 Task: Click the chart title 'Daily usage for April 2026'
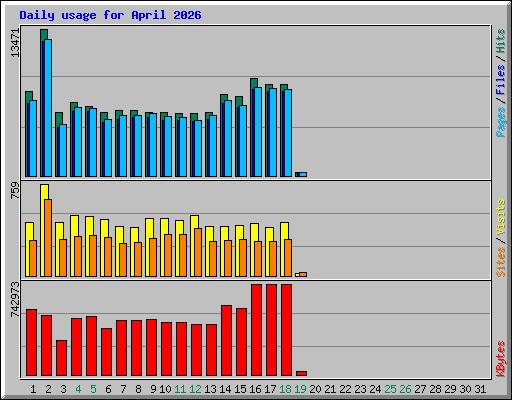tap(110, 15)
